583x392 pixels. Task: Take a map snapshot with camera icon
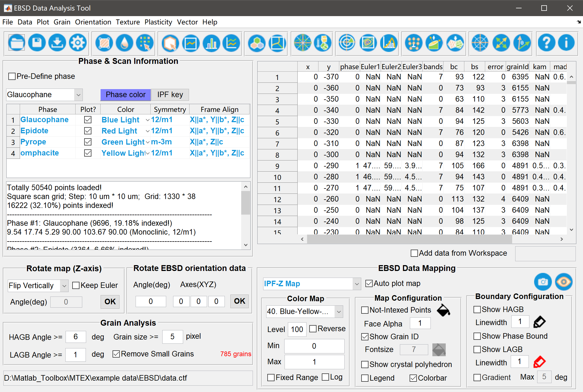(x=543, y=282)
